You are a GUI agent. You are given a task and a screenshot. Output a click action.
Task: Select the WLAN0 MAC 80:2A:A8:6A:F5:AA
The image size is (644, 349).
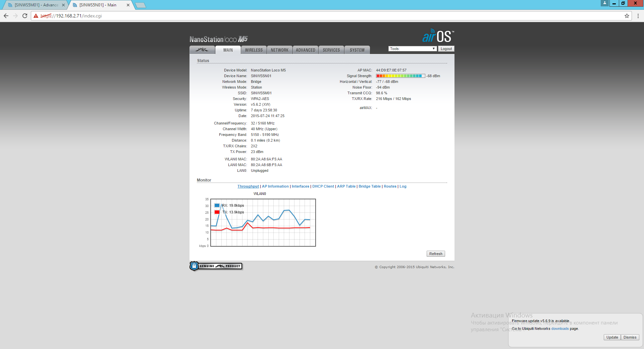266,159
